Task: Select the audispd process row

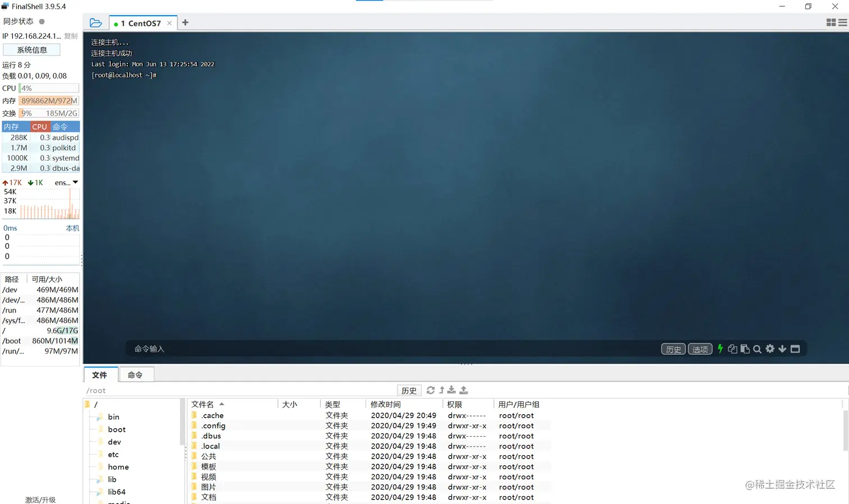Action: [x=41, y=138]
